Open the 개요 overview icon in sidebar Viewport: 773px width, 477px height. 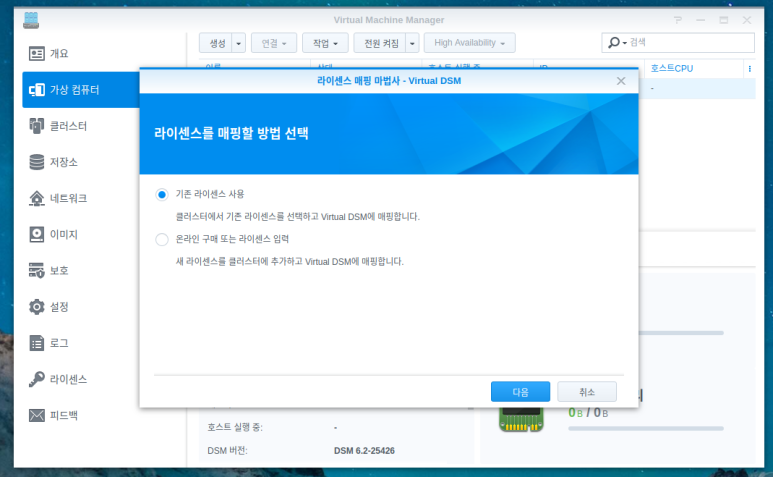(x=36, y=54)
